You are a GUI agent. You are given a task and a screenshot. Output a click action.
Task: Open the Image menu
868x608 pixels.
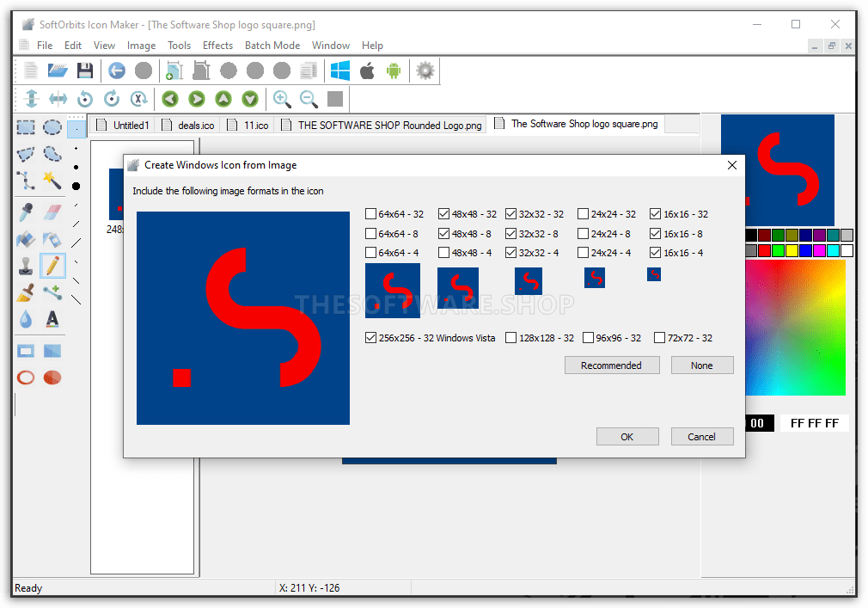click(141, 46)
